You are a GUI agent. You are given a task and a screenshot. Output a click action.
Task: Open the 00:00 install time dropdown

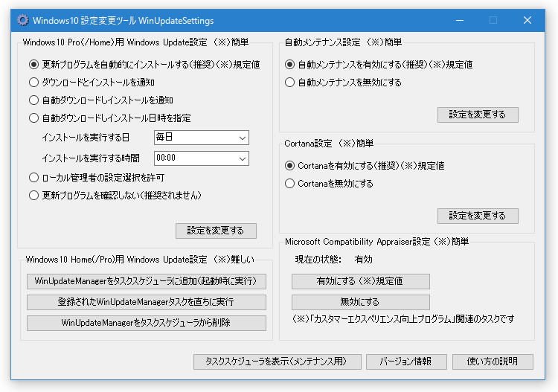tap(202, 158)
